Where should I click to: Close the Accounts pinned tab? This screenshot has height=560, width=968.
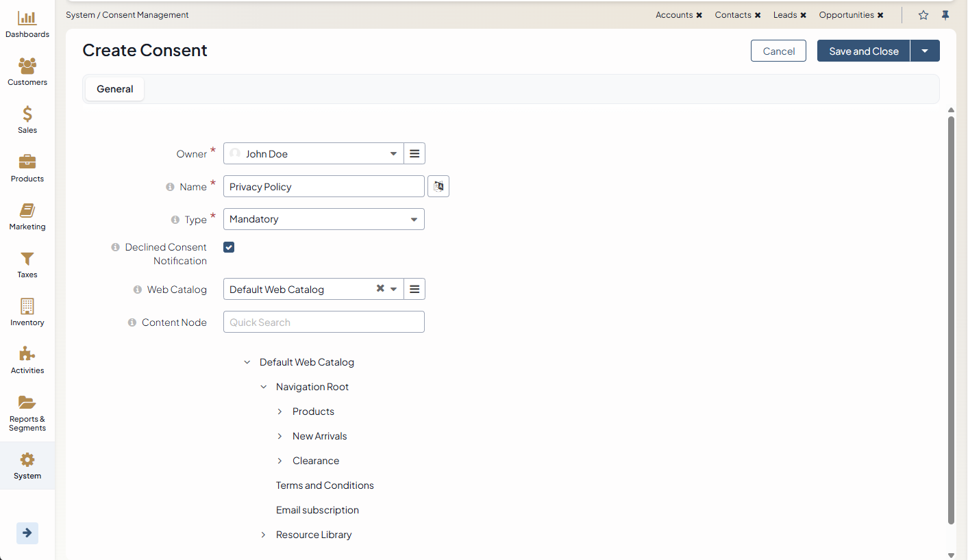pos(699,15)
